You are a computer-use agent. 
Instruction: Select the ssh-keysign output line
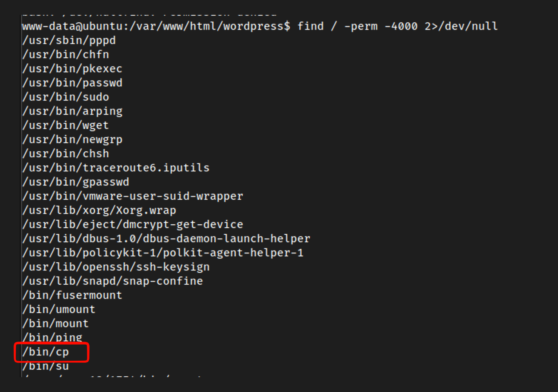click(116, 267)
